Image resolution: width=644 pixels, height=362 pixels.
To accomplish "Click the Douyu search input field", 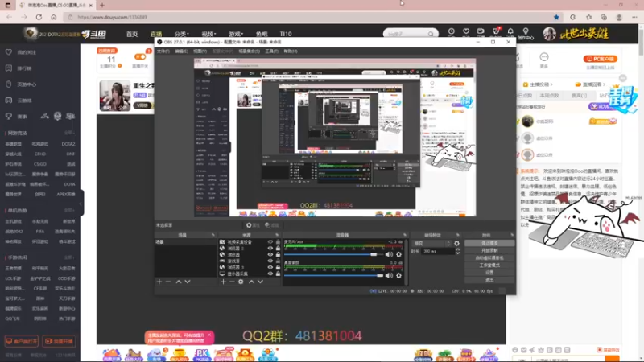I will coord(407,34).
